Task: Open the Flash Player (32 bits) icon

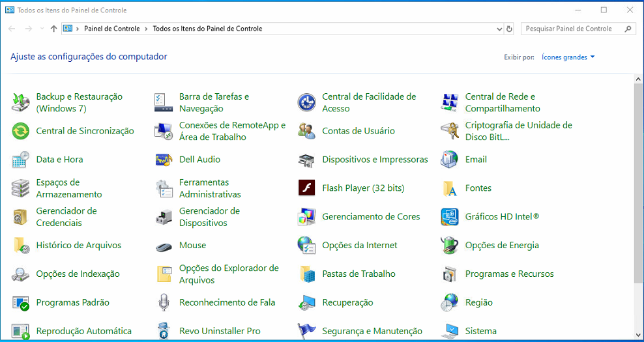Action: click(306, 188)
